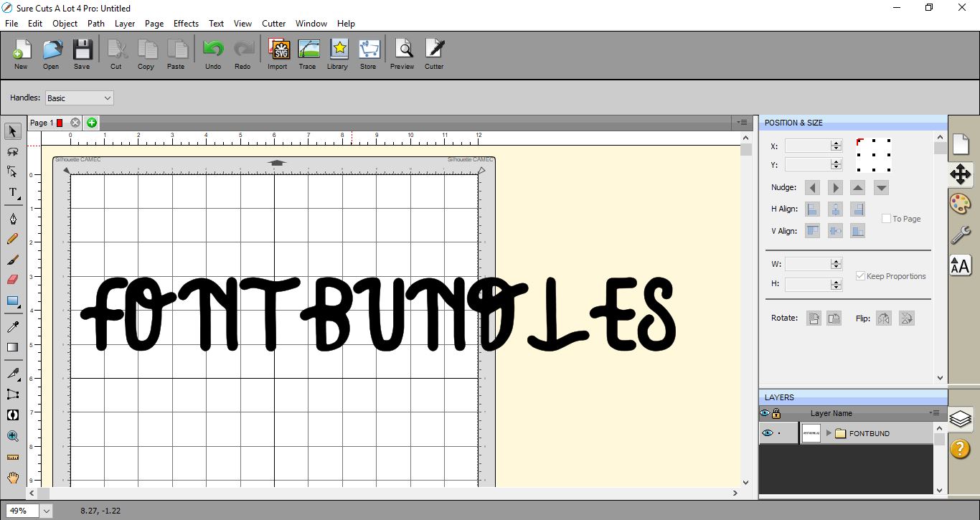Select the Zoom magnifier tool
The width and height of the screenshot is (980, 520).
coord(13,435)
